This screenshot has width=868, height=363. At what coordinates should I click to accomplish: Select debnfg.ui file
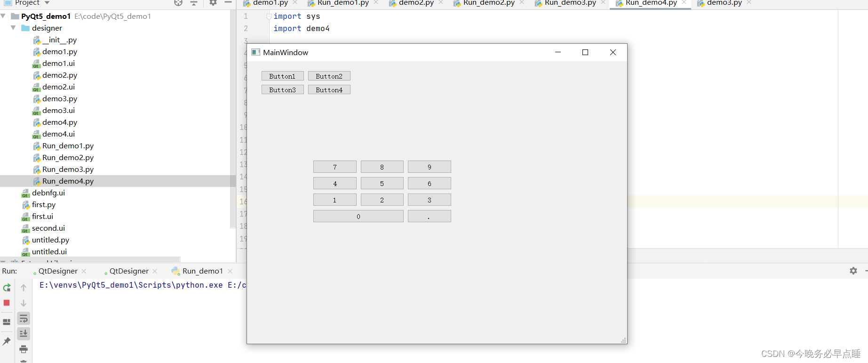pos(43,193)
